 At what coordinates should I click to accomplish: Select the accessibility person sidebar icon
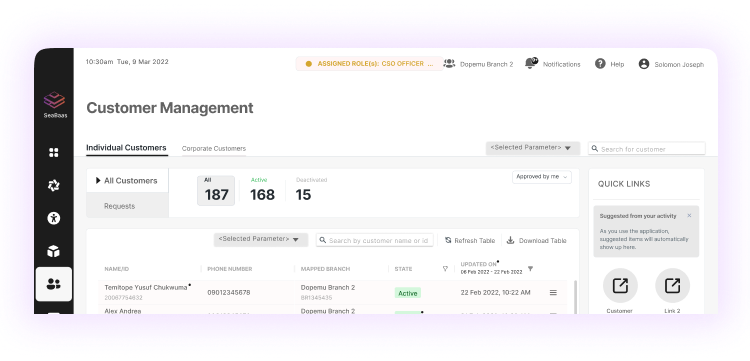point(54,219)
